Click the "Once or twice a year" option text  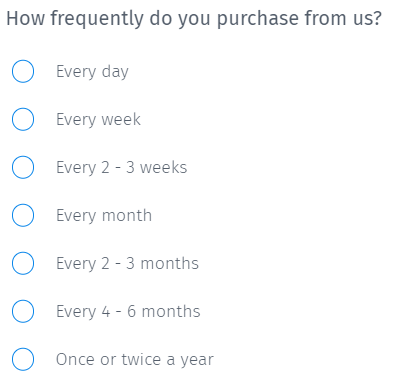135,360
